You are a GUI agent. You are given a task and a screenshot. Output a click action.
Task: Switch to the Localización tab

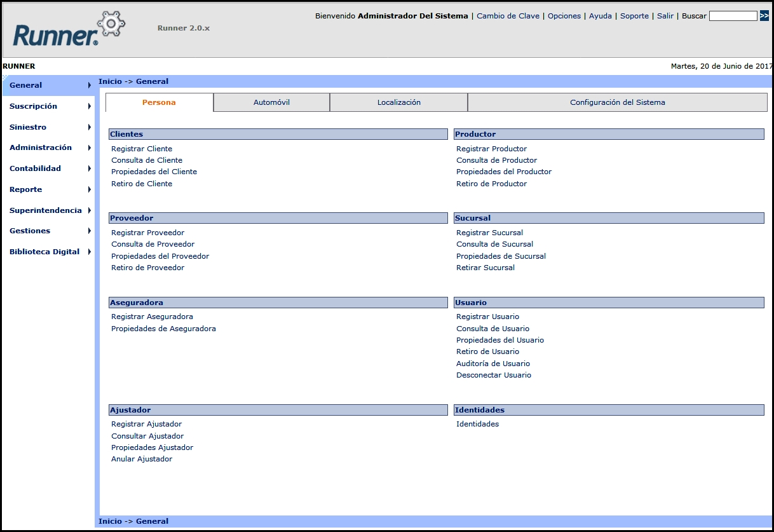(x=399, y=102)
